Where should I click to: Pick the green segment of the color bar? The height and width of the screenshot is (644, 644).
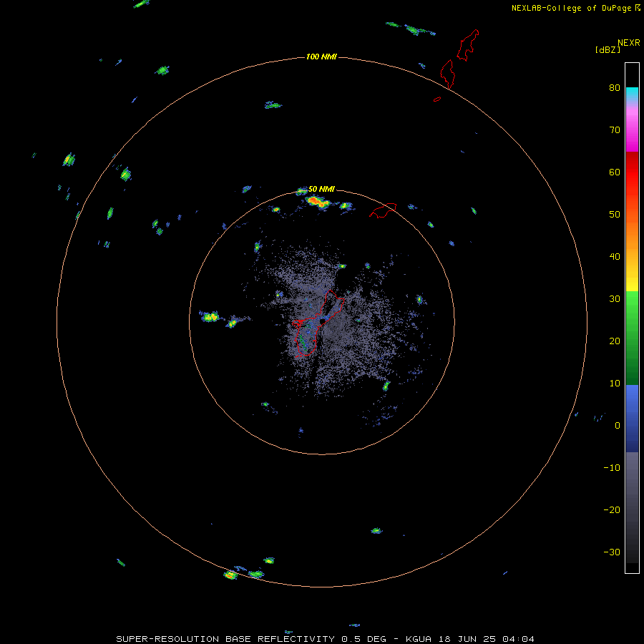point(632,338)
